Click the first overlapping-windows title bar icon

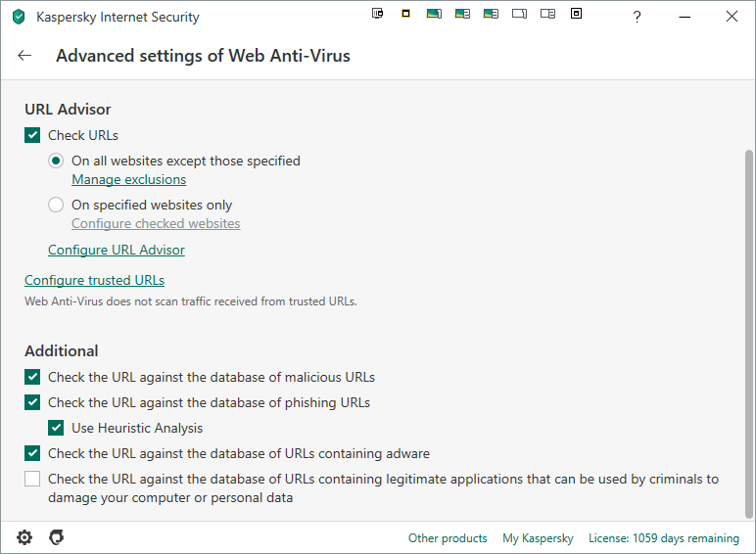(x=378, y=14)
